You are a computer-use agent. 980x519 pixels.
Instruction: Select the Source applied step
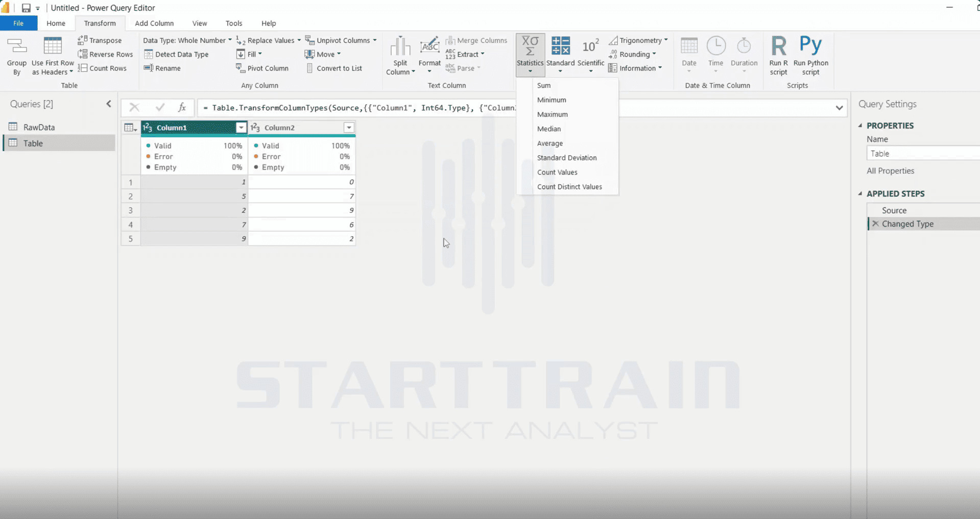coord(923,210)
